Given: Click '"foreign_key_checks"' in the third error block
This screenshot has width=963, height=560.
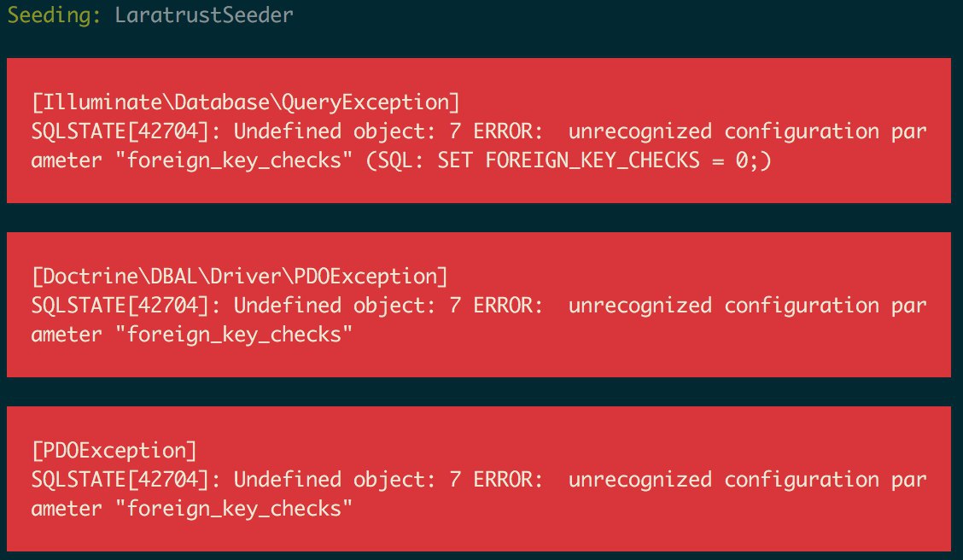Looking at the screenshot, I should pyautogui.click(x=234, y=510).
